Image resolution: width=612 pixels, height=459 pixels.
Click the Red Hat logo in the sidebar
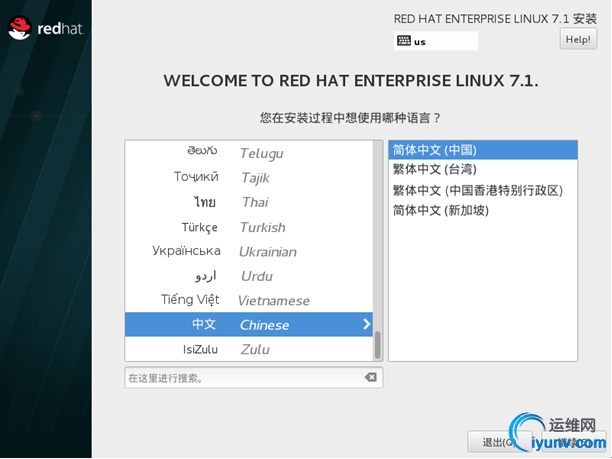pos(46,28)
